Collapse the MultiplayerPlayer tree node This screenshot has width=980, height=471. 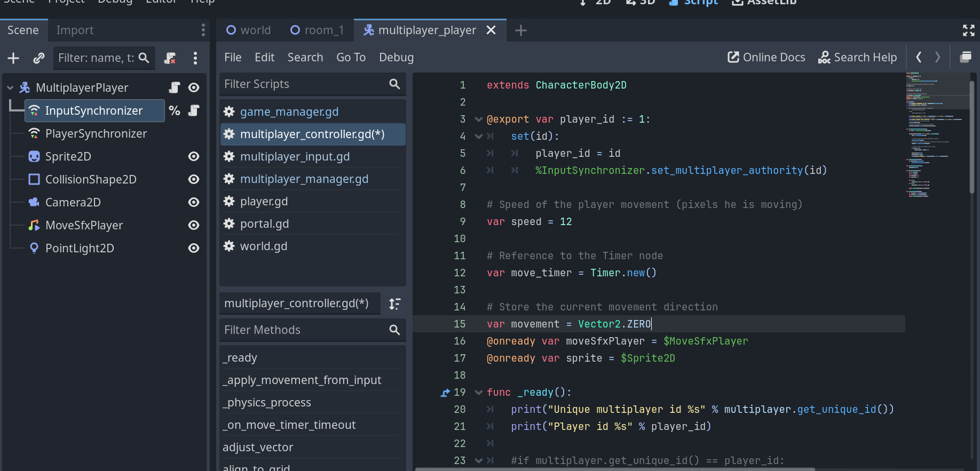pyautogui.click(x=10, y=87)
